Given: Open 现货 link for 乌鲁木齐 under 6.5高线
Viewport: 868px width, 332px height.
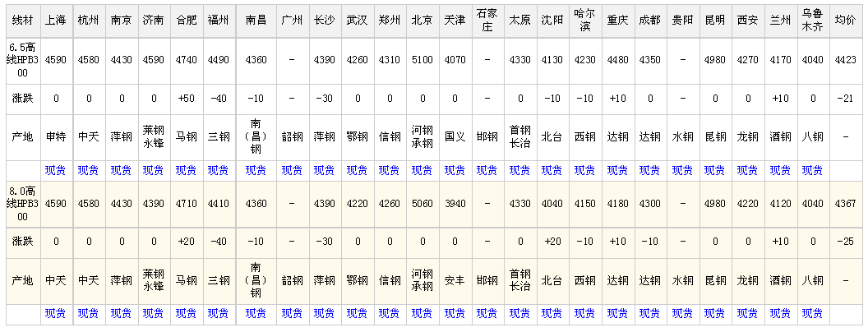Looking at the screenshot, I should (812, 170).
